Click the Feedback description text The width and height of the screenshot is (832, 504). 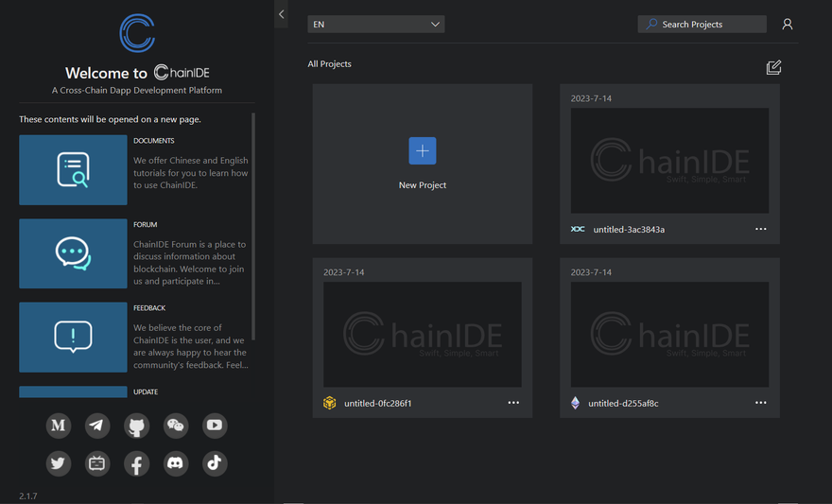190,346
